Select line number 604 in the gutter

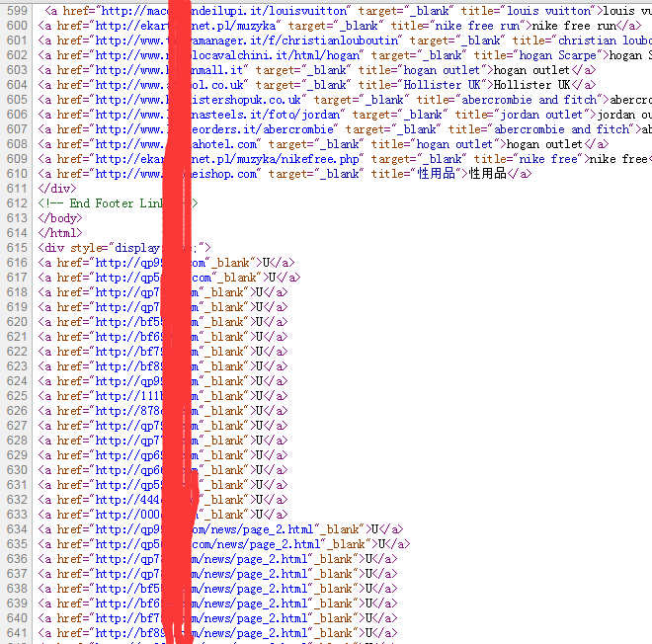click(x=17, y=85)
